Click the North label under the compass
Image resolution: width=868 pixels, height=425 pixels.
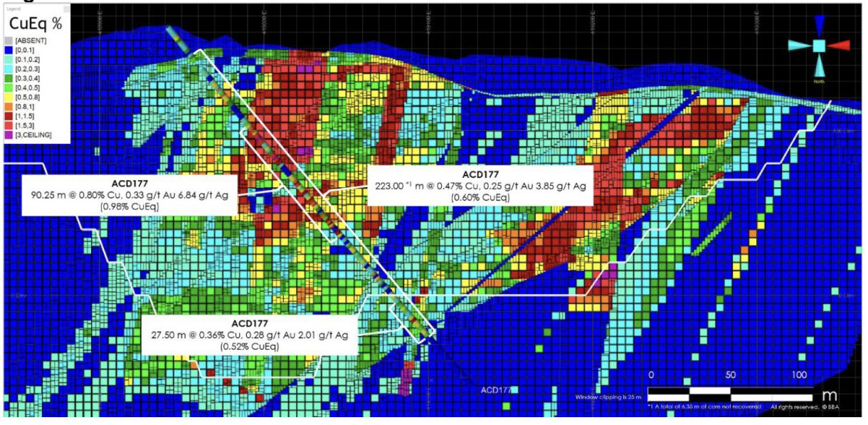pyautogui.click(x=819, y=80)
